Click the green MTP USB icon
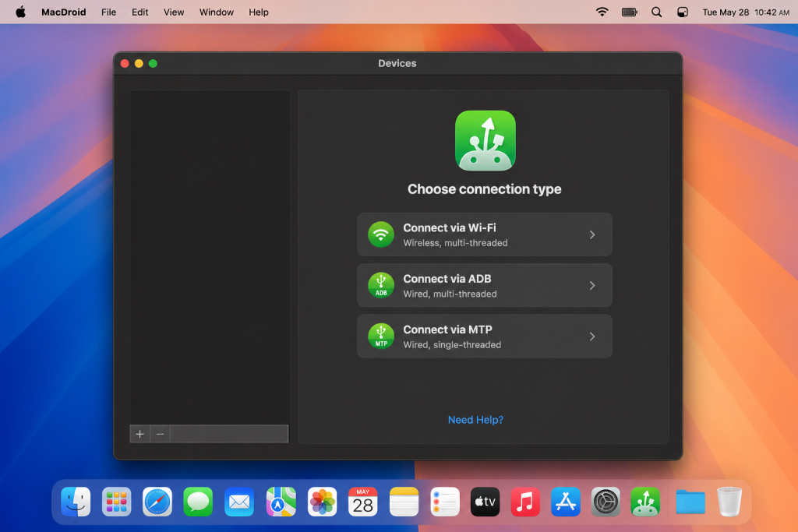Image resolution: width=798 pixels, height=532 pixels. coord(380,336)
